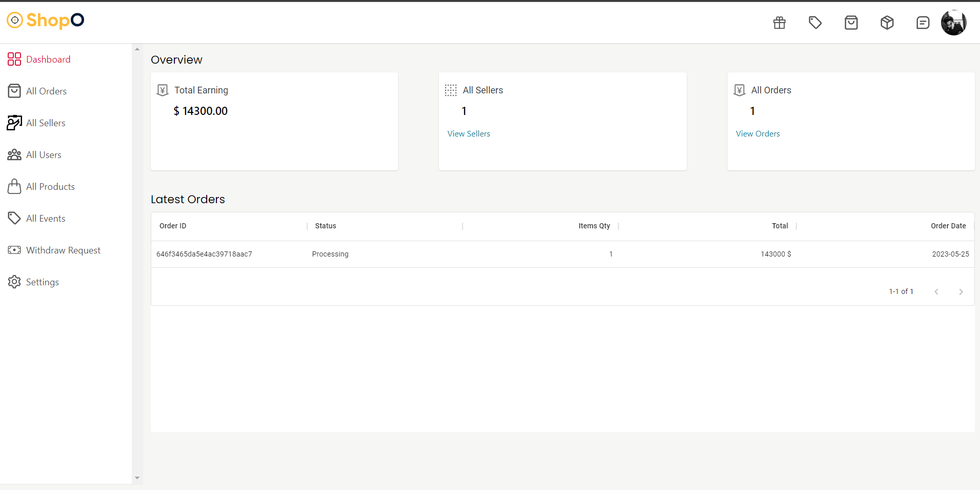Open the shopping bag icon in header
Image resolution: width=980 pixels, height=490 pixels.
click(850, 23)
